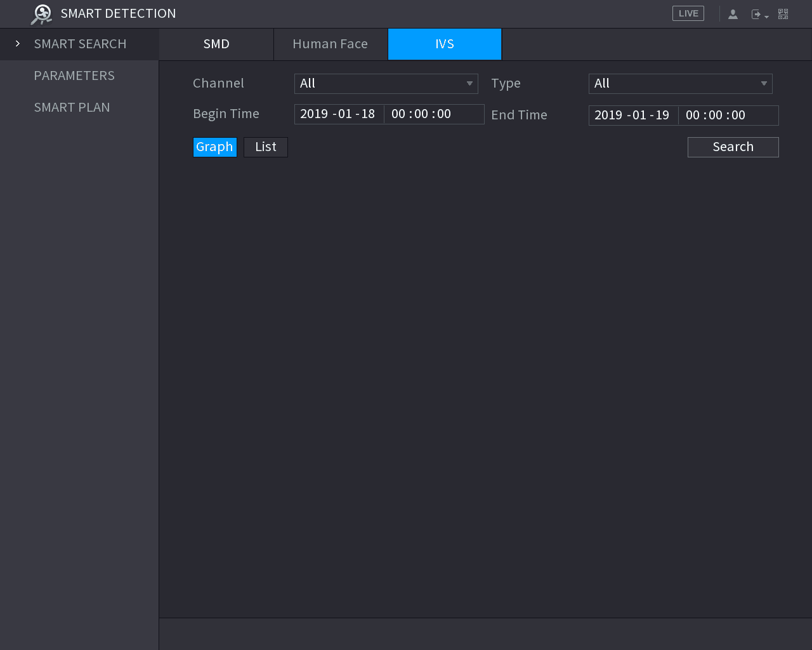Screen dimensions: 812x650
Task: Expand the Channel dropdown
Action: [x=386, y=84]
